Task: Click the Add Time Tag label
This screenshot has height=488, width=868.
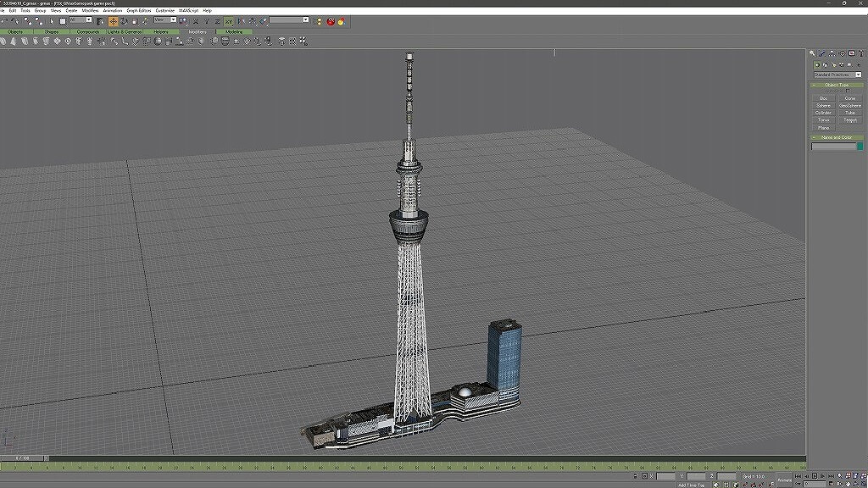Action: 691,485
